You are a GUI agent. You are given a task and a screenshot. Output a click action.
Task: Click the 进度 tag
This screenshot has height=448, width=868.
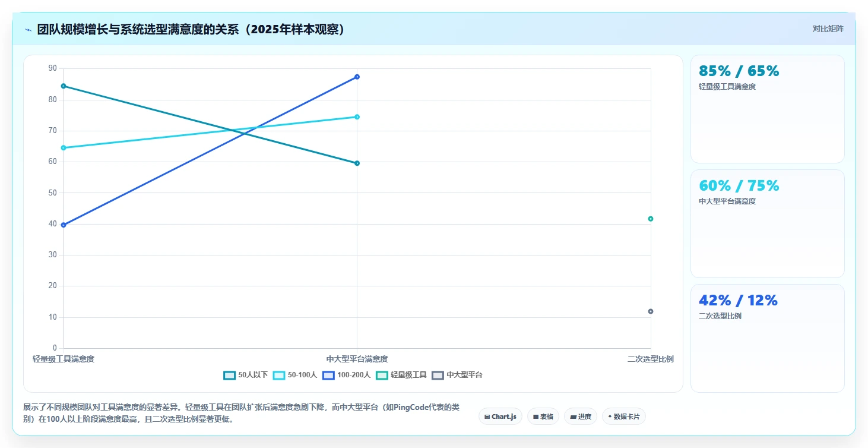581,417
